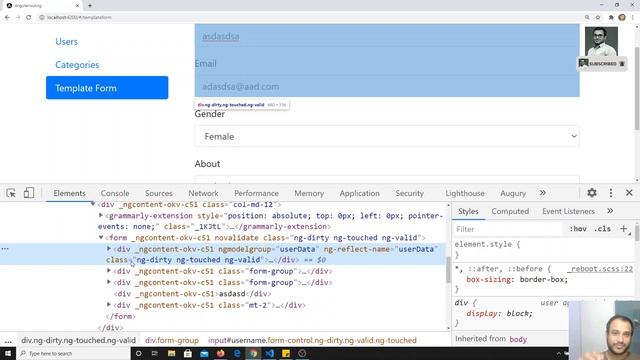This screenshot has height=360, width=640.
Task: Open new browser tab plus button
Action: click(90, 6)
